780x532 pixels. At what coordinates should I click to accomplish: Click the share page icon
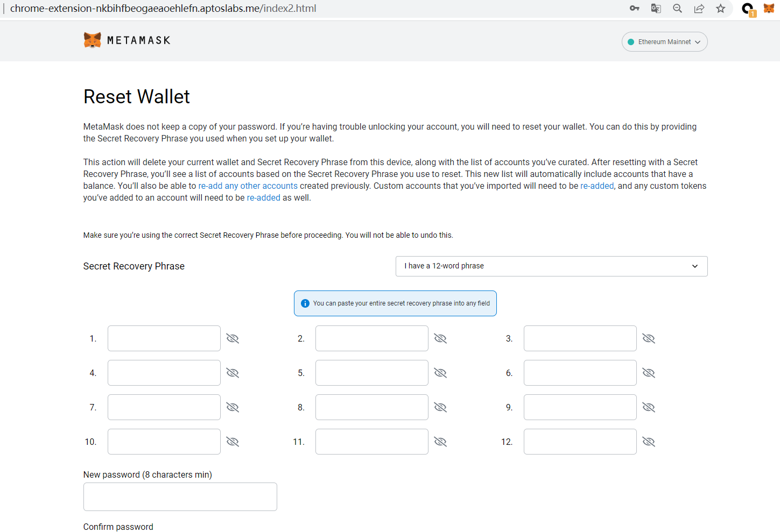pos(699,9)
